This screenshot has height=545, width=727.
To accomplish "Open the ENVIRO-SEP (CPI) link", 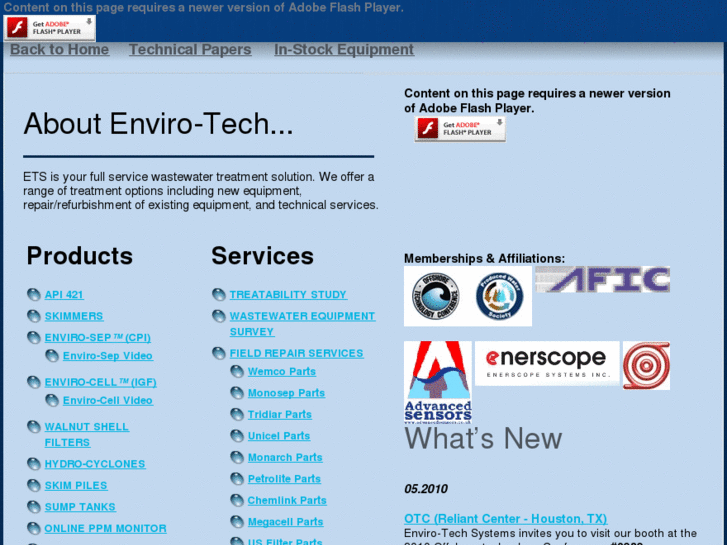I will click(x=98, y=337).
